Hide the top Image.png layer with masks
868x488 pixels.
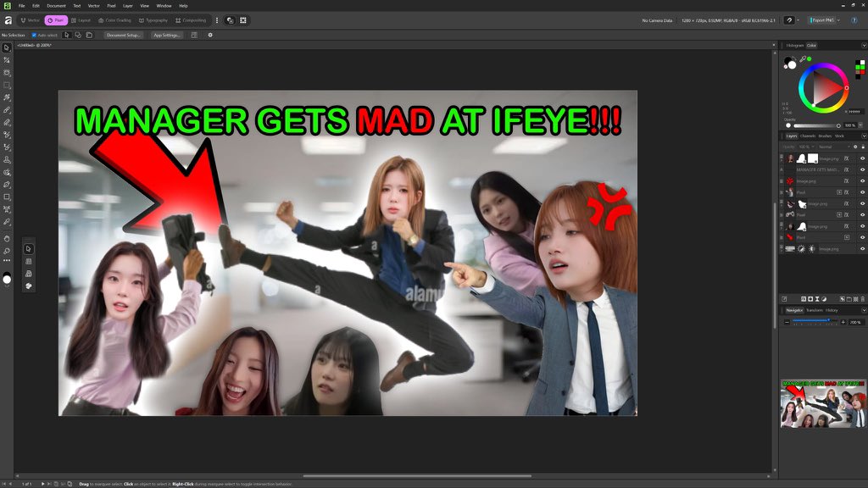click(x=862, y=158)
